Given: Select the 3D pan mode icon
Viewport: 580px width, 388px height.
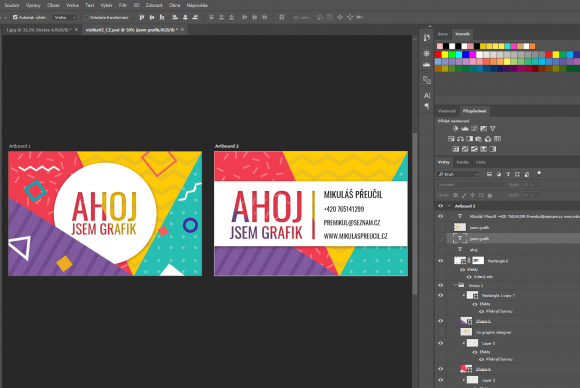Looking at the screenshot, I should (x=340, y=17).
